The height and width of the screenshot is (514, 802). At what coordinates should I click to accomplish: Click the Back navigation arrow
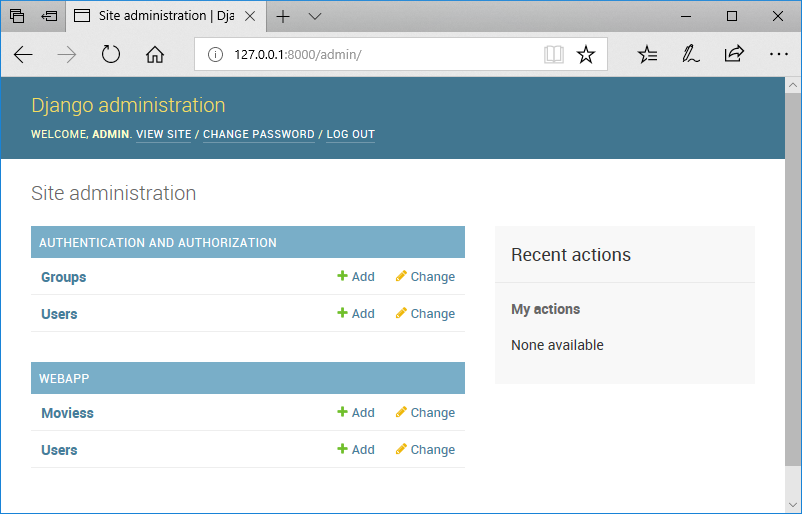tap(23, 55)
